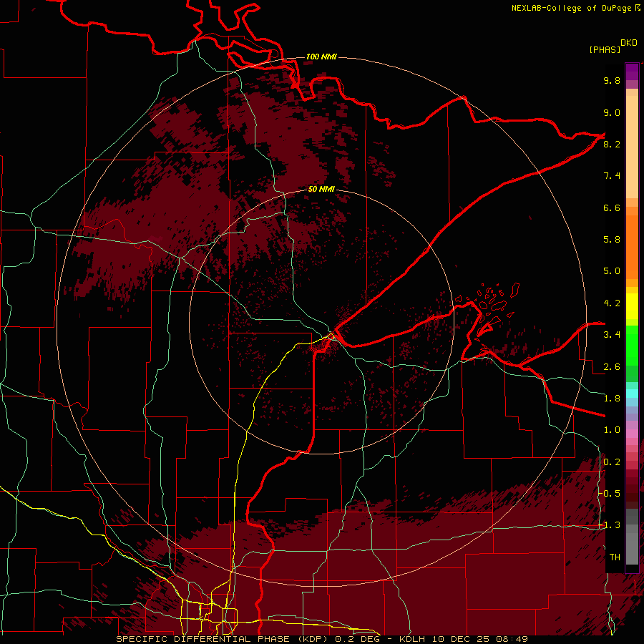Click the 9.0 color scale value
Image resolution: width=644 pixels, height=644 pixels.
coord(612,112)
